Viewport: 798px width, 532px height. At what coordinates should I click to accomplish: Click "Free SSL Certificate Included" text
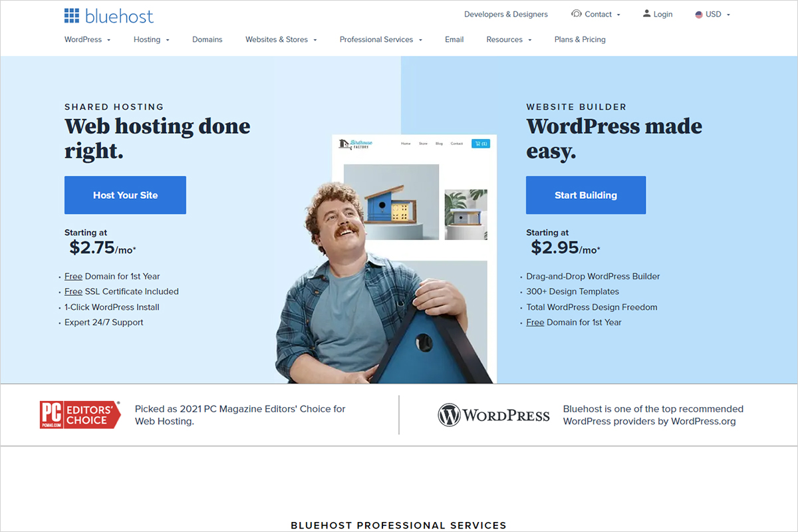click(x=122, y=291)
